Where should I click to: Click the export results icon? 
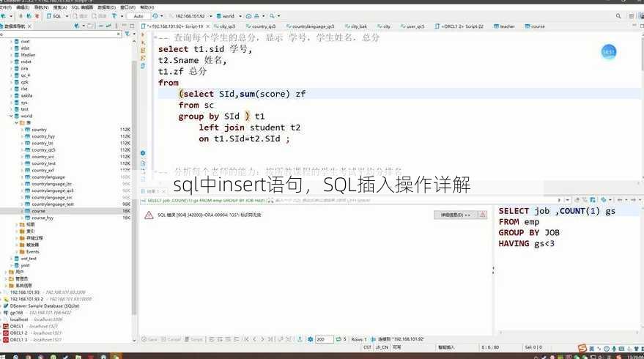point(300,339)
